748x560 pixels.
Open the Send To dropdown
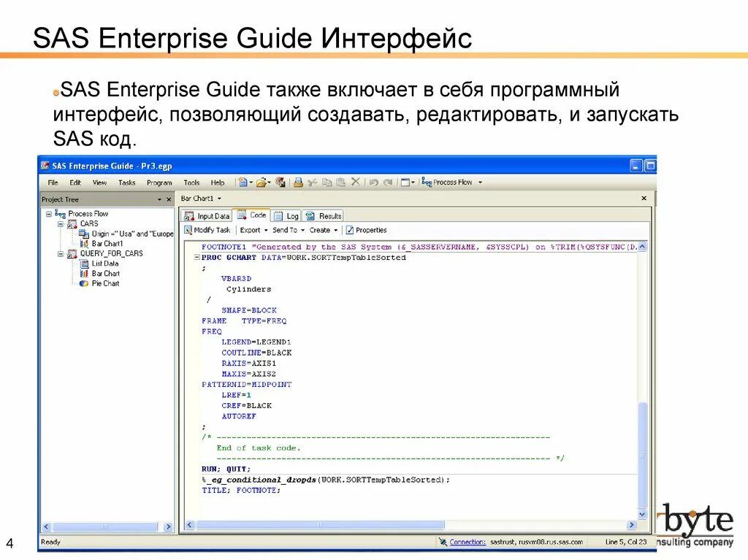coord(288,231)
